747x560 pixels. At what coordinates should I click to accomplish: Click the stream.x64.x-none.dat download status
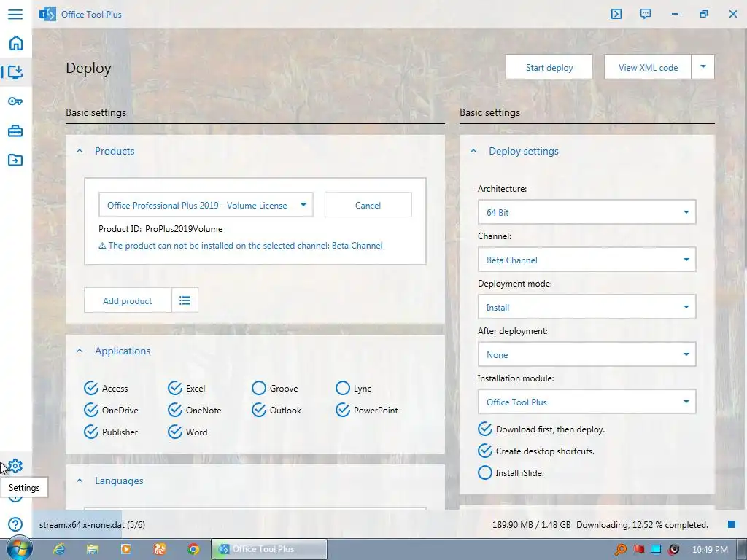[92, 525]
